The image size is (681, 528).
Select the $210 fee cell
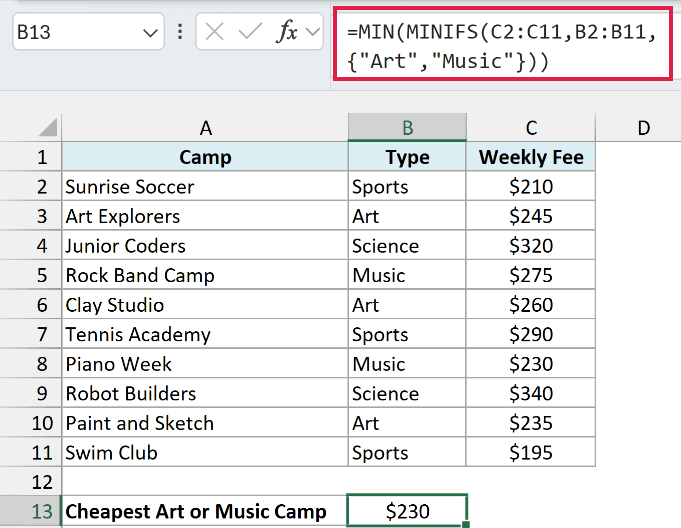click(531, 186)
